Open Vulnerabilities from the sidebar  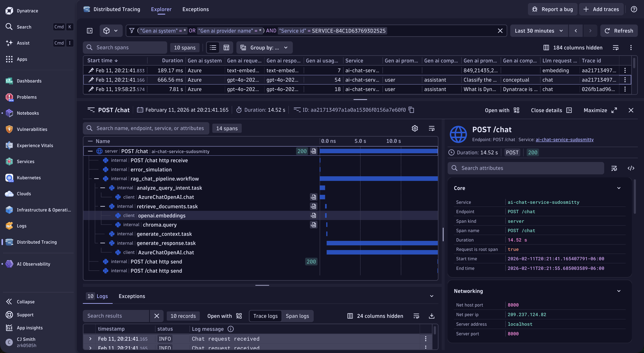pyautogui.click(x=32, y=129)
